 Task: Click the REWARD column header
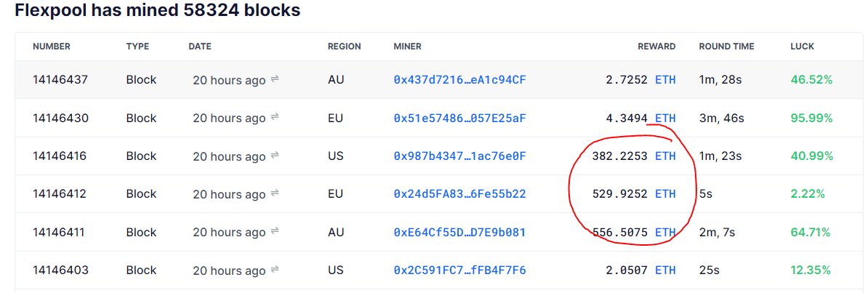tap(656, 47)
